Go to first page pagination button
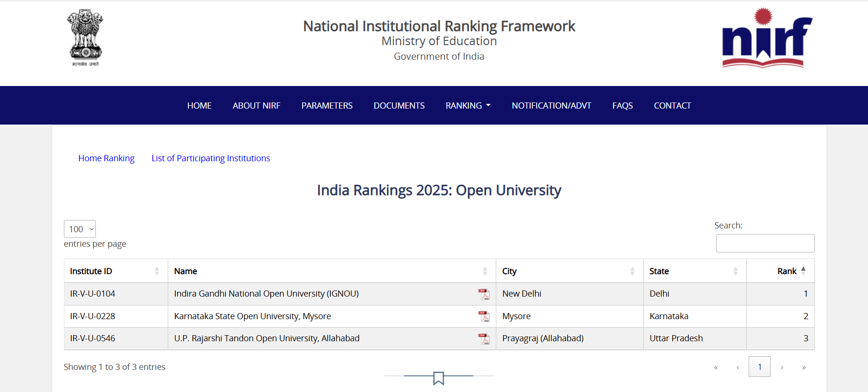The width and height of the screenshot is (868, 392). [x=716, y=367]
